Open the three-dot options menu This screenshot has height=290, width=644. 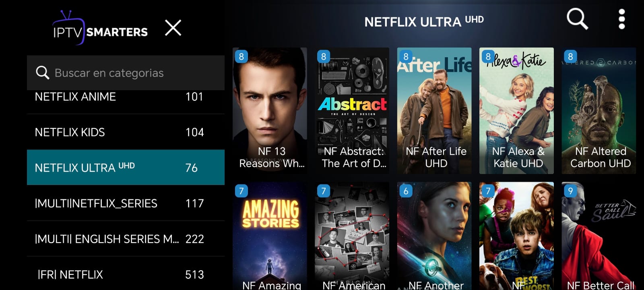tap(621, 19)
